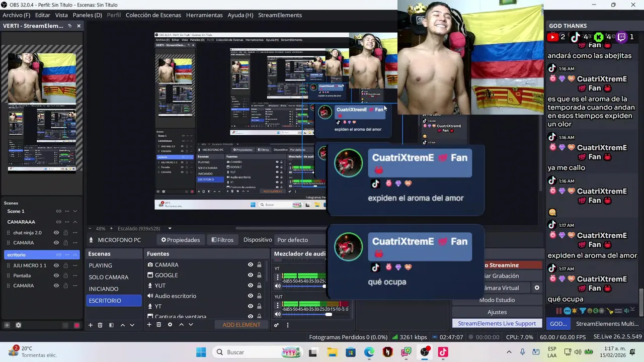Remove source with trash icon under Fuentes

(159, 325)
